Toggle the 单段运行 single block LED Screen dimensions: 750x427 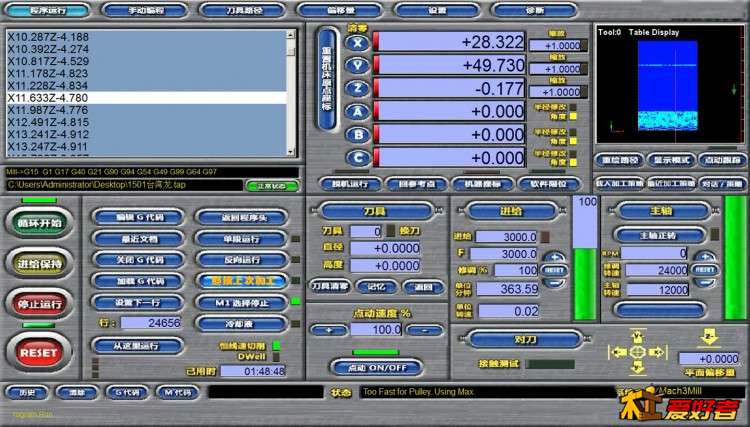(296, 239)
